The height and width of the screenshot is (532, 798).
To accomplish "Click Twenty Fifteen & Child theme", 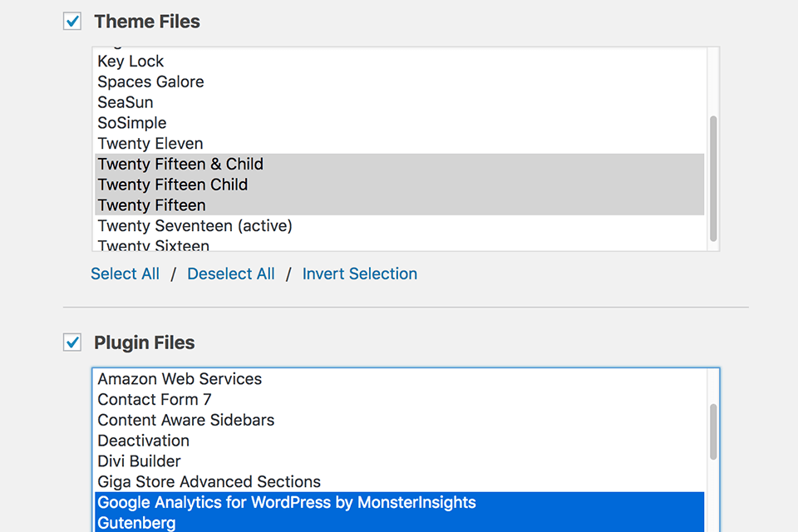I will [180, 164].
